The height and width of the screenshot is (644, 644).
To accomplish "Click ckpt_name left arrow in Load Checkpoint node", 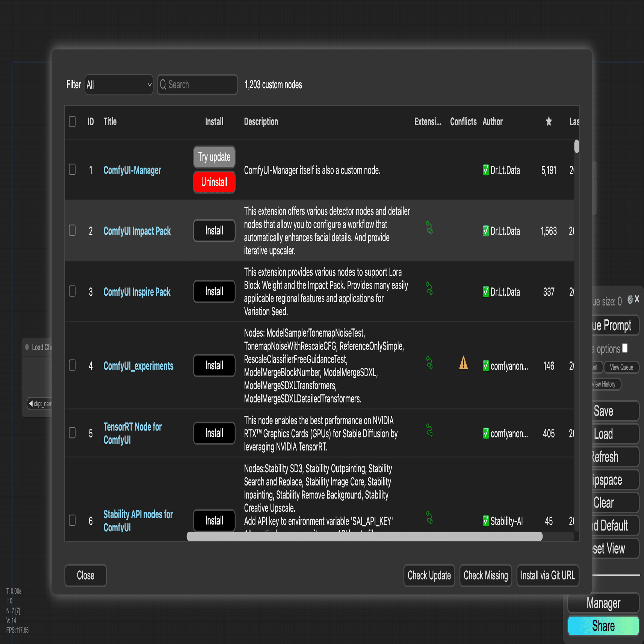I will tap(31, 404).
